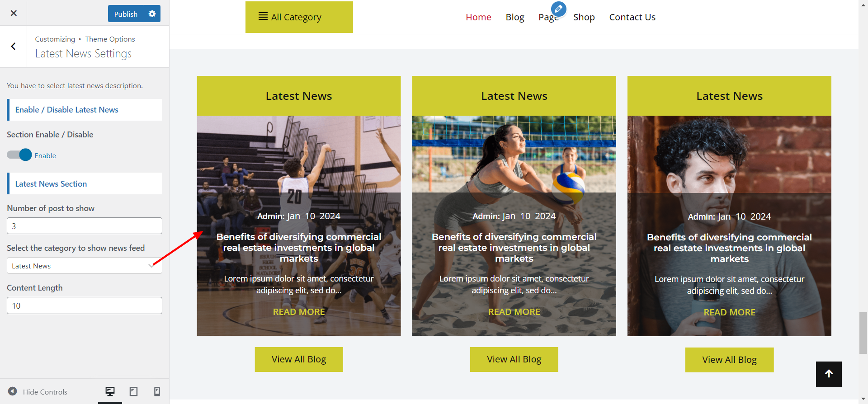Screen dimensions: 868x404
Task: Click READ MORE on the volleyball post
Action: [x=514, y=312]
